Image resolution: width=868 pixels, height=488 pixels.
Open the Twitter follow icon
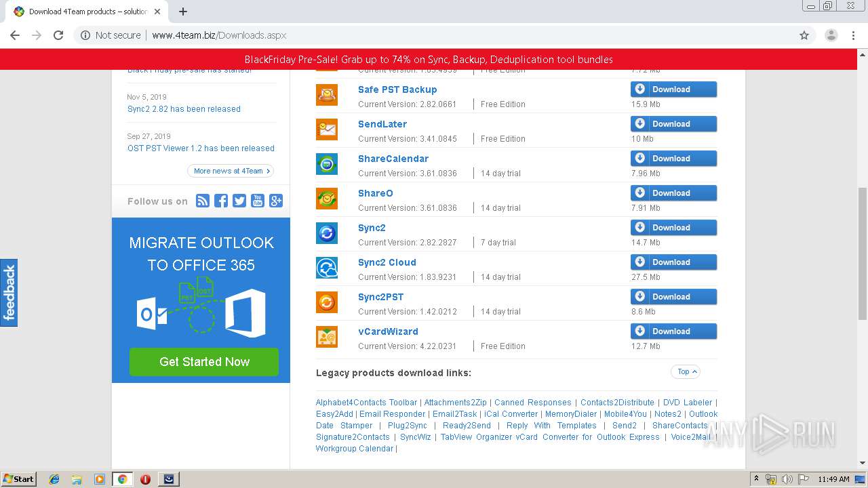239,201
